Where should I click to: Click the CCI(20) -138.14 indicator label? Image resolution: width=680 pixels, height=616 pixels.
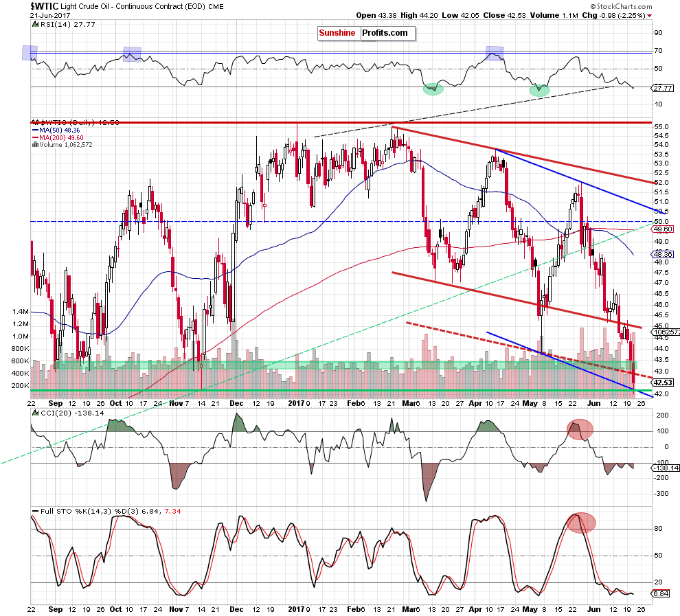(69, 413)
